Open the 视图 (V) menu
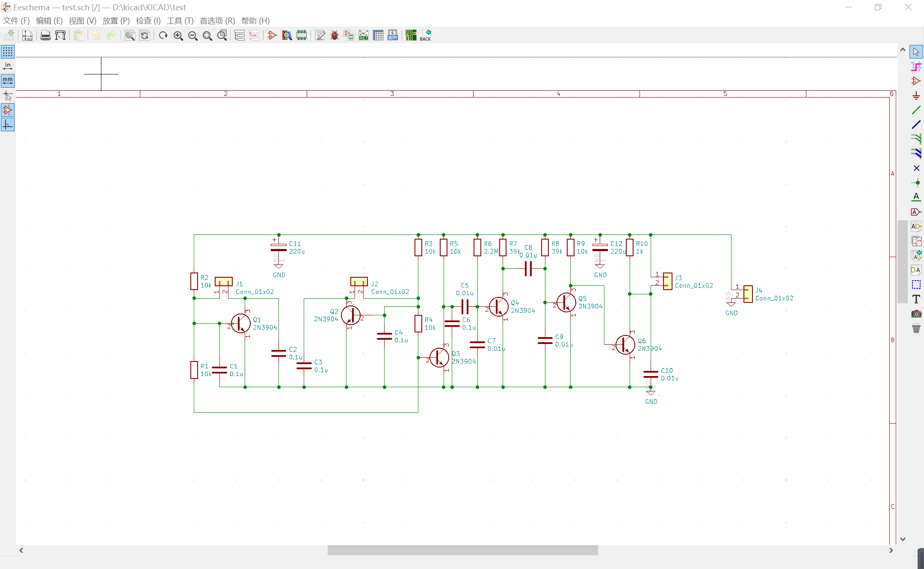 83,21
